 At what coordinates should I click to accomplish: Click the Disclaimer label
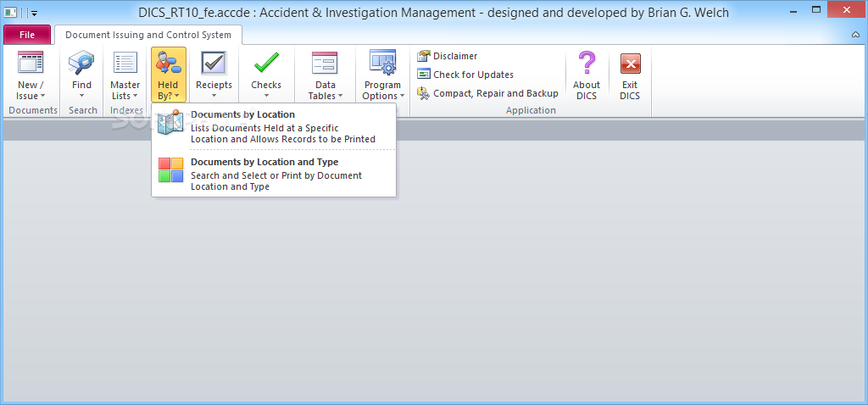pyautogui.click(x=455, y=56)
